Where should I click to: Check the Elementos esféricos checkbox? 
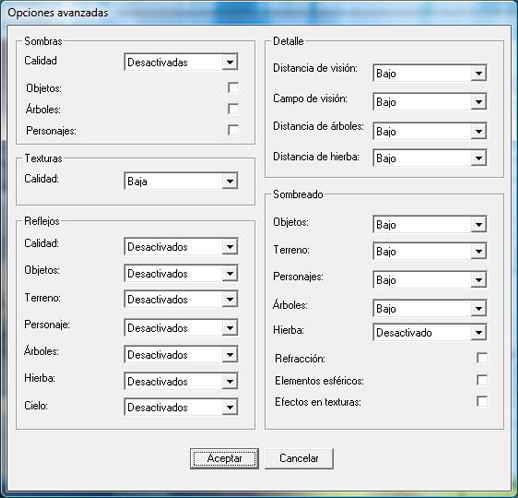(482, 380)
